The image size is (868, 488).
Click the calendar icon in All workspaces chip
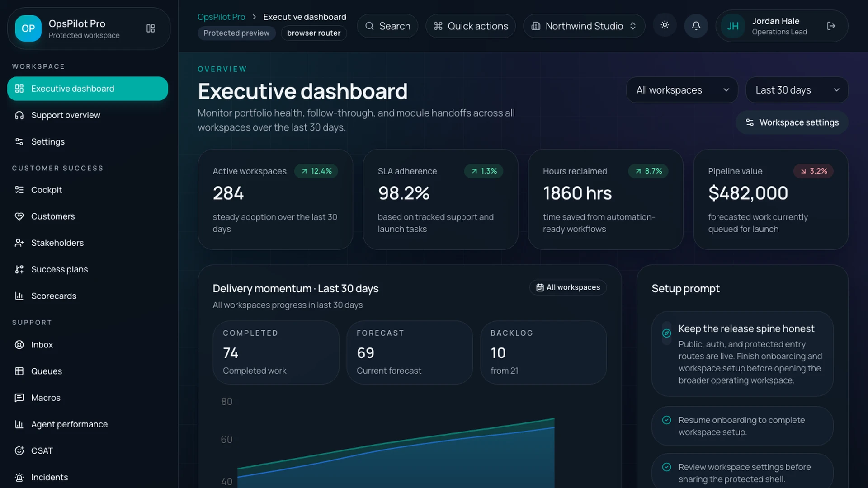pos(540,287)
